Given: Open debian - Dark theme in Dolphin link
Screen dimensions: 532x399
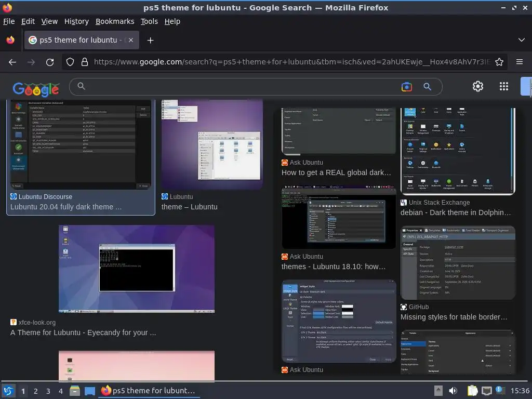Looking at the screenshot, I should pyautogui.click(x=455, y=212).
